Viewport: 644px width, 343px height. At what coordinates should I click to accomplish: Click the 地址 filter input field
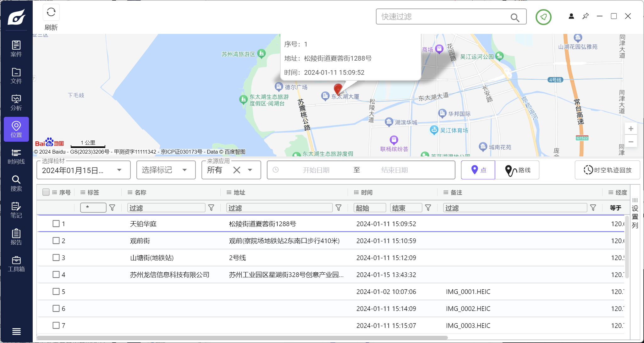[279, 208]
